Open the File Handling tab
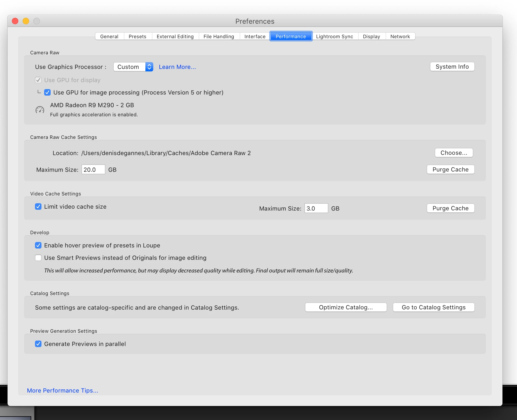This screenshot has height=420, width=517. (219, 36)
